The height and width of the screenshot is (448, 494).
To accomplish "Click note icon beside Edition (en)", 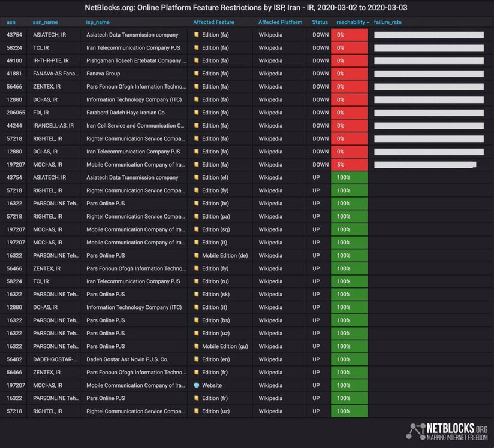I will 197,359.
